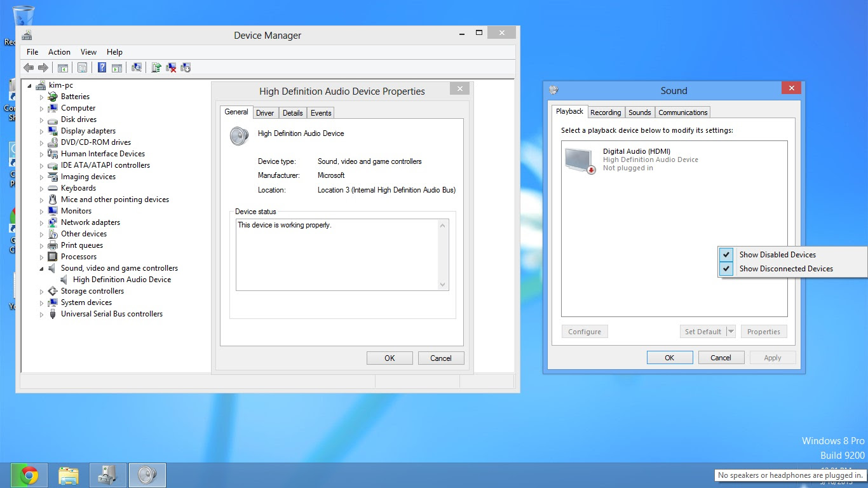
Task: Switch to Sound taskbar button
Action: [x=147, y=475]
